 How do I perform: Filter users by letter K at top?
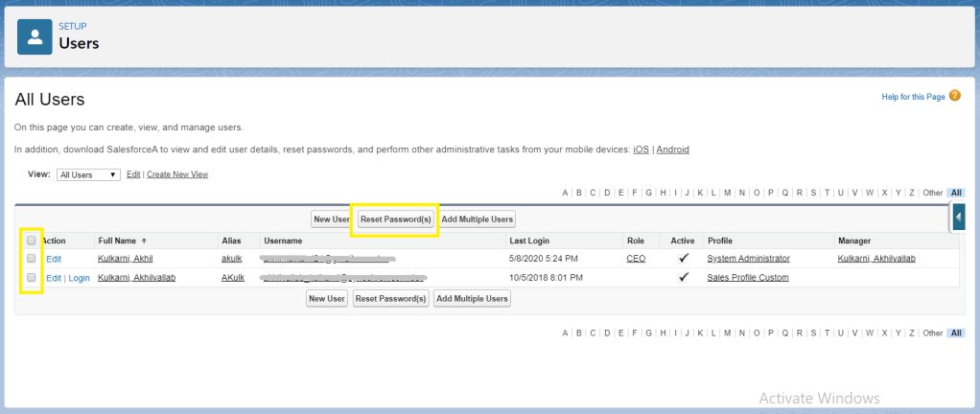click(701, 193)
